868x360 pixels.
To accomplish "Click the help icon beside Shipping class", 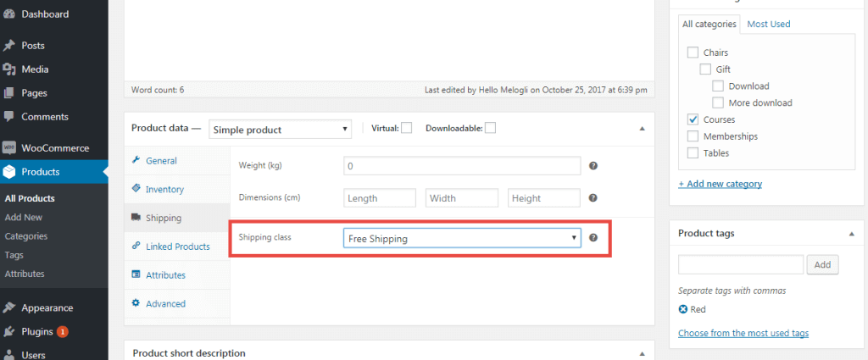I will [x=593, y=238].
